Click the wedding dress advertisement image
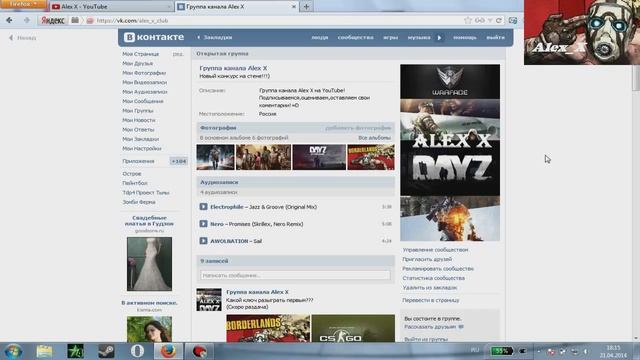Screen dimensions: 640x360 pyautogui.click(x=149, y=264)
